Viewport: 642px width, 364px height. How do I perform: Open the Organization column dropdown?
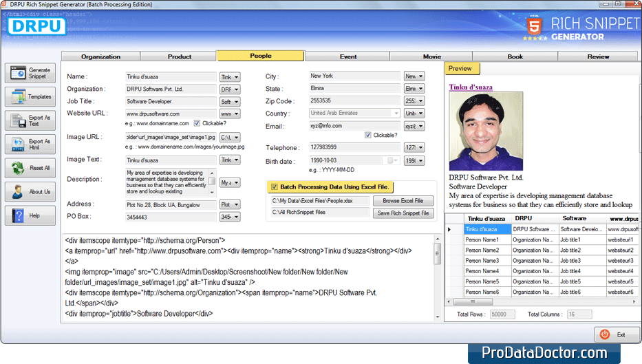click(230, 89)
